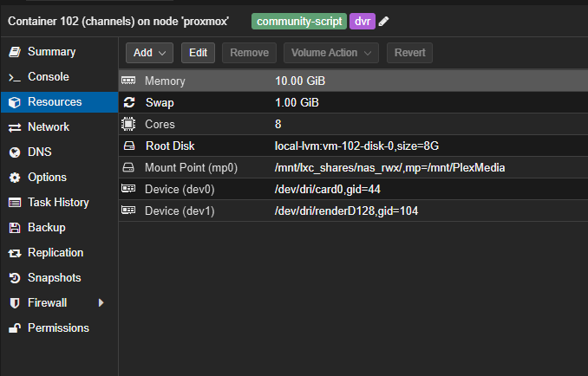
Task: Go to the Replication section
Action: point(56,253)
